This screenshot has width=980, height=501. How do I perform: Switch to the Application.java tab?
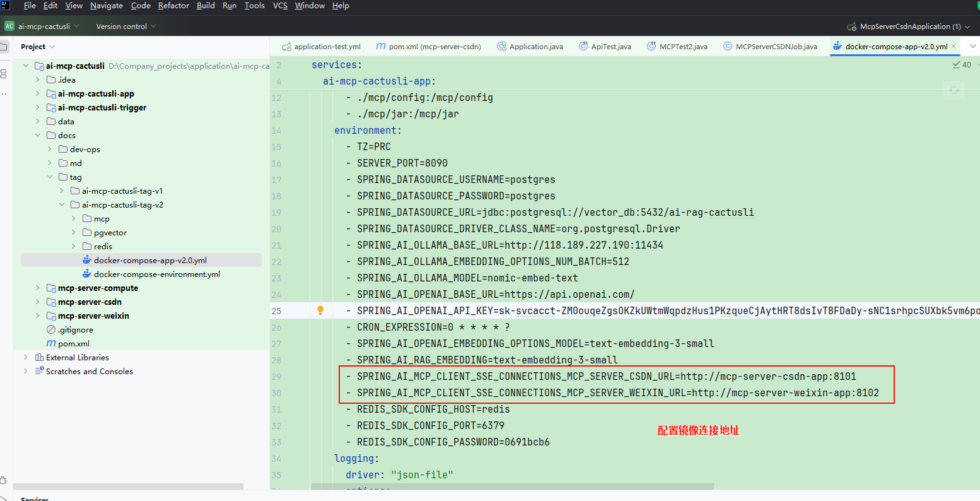point(530,46)
